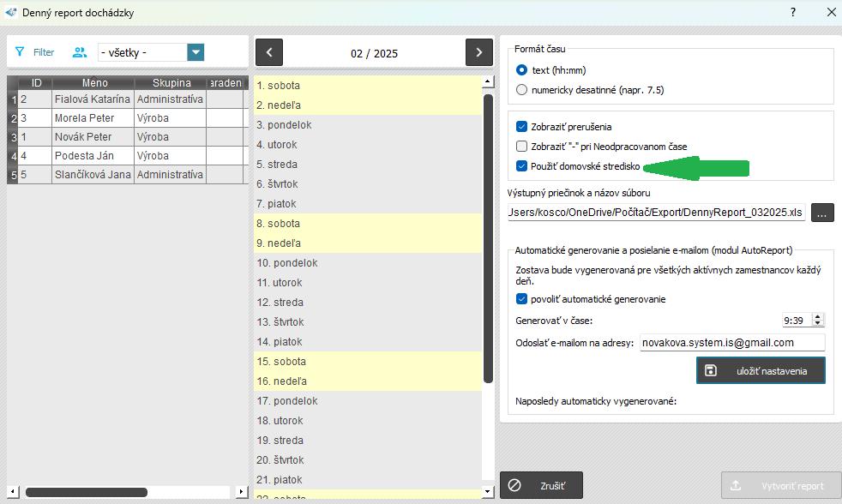Select 'text (hh:mm)' time format
This screenshot has height=504, width=842.
tap(522, 70)
